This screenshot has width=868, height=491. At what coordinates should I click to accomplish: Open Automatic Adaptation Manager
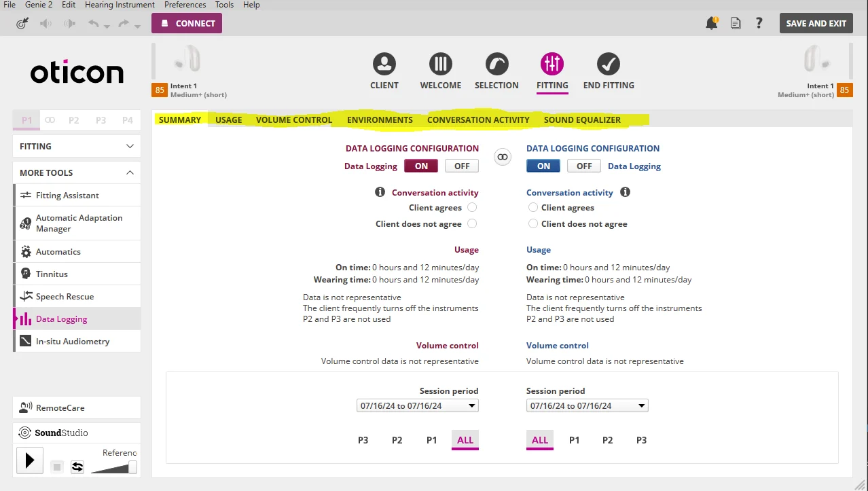click(77, 223)
